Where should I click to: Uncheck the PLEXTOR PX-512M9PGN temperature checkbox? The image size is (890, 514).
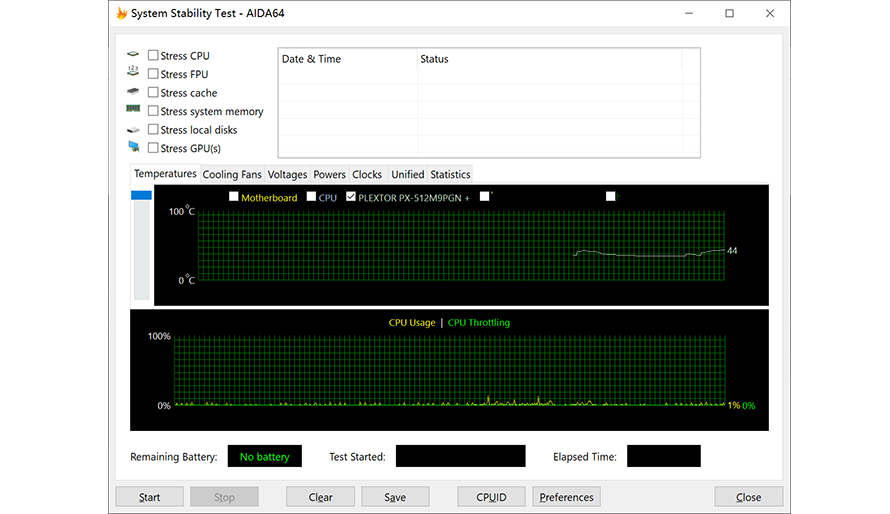click(x=351, y=197)
